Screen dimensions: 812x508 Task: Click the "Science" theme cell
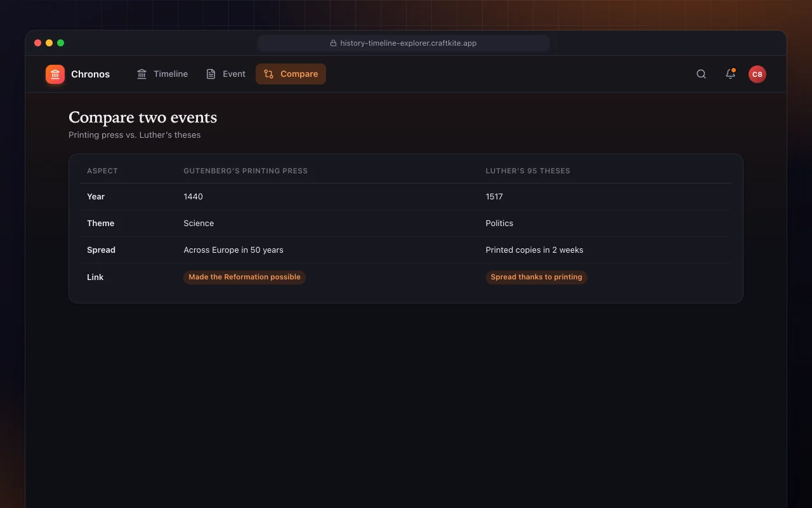[x=199, y=224]
